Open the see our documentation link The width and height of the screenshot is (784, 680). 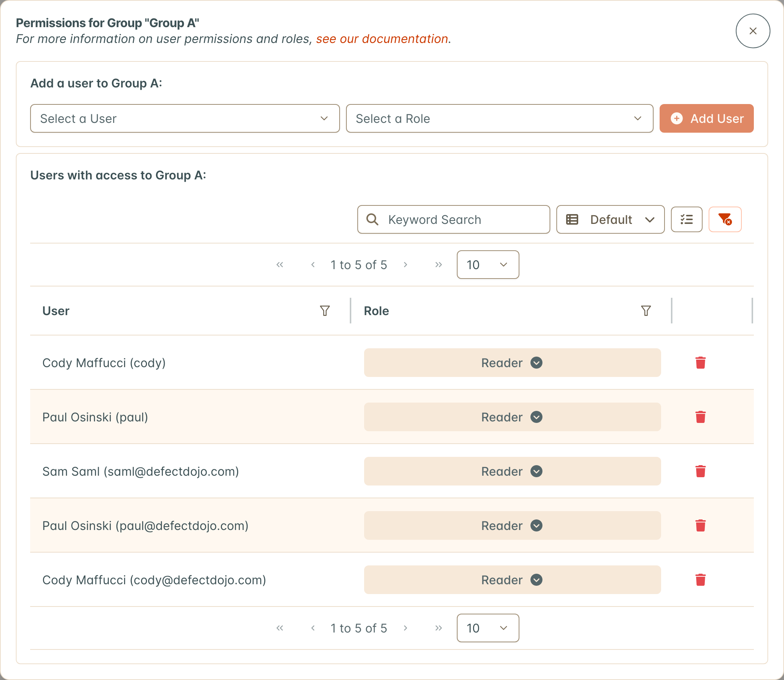click(382, 39)
